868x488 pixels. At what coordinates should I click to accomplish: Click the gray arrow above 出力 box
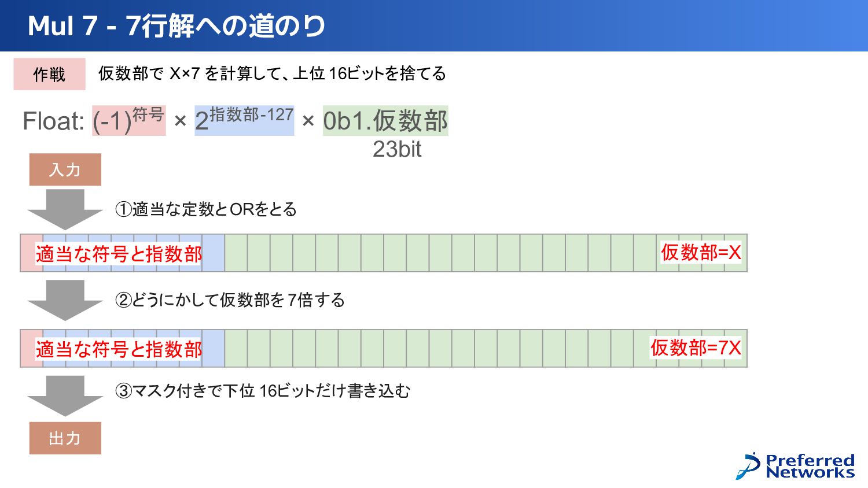click(65, 396)
